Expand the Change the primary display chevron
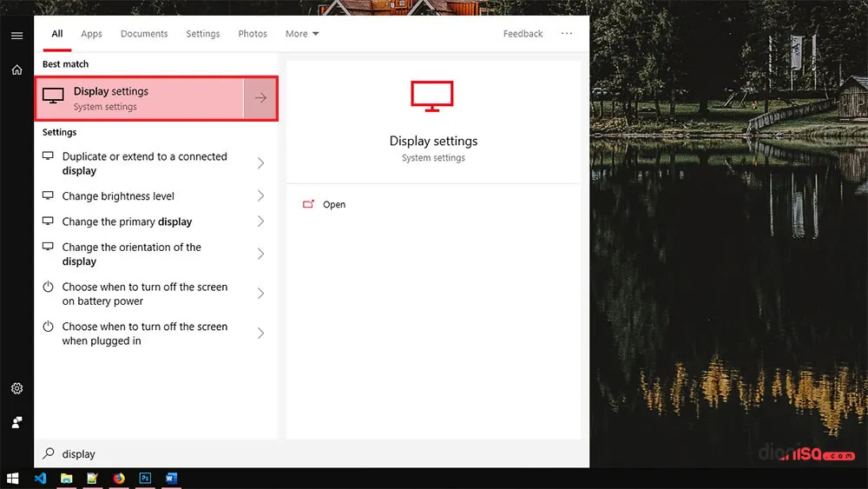This screenshot has width=868, height=489. pos(260,221)
